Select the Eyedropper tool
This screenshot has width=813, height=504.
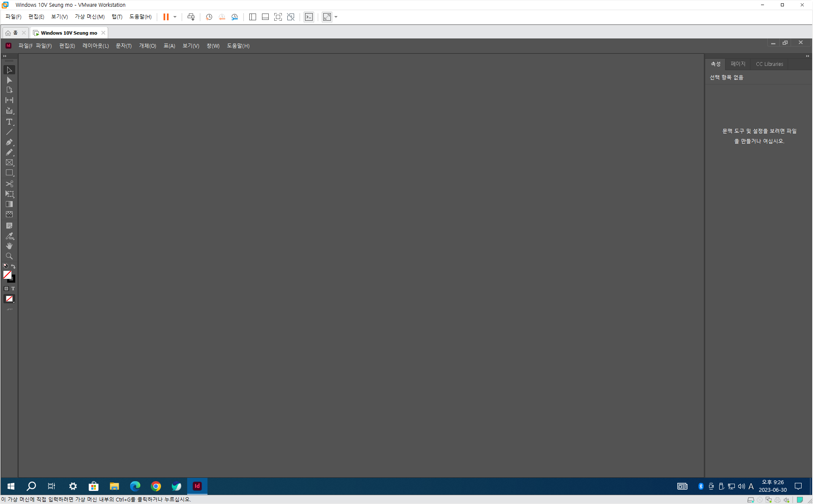click(x=9, y=236)
